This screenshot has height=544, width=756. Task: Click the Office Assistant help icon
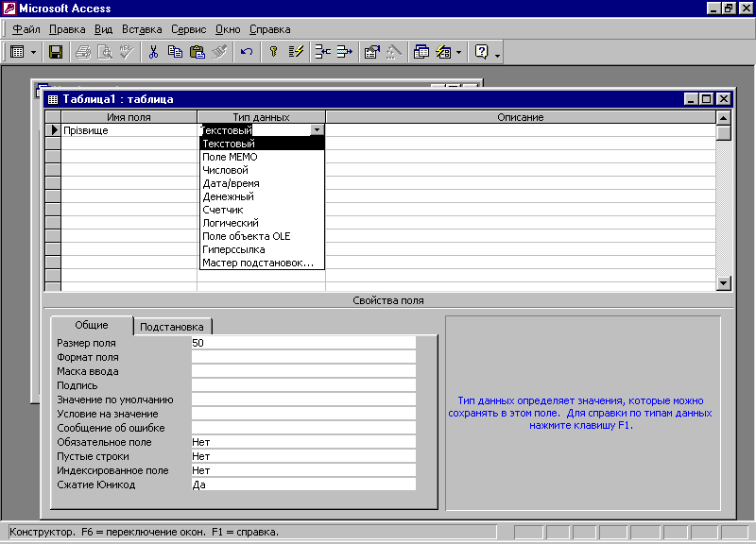tap(482, 52)
